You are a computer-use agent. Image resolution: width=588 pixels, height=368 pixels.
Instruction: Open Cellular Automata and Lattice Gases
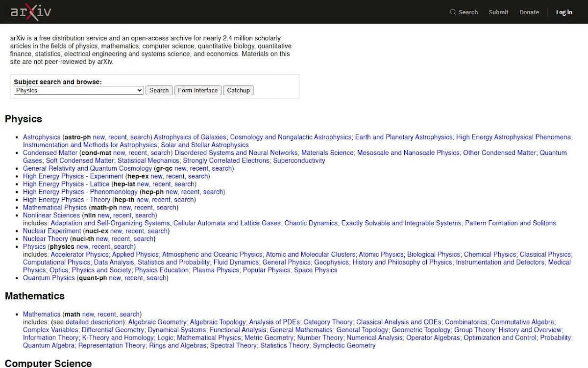tap(227, 223)
